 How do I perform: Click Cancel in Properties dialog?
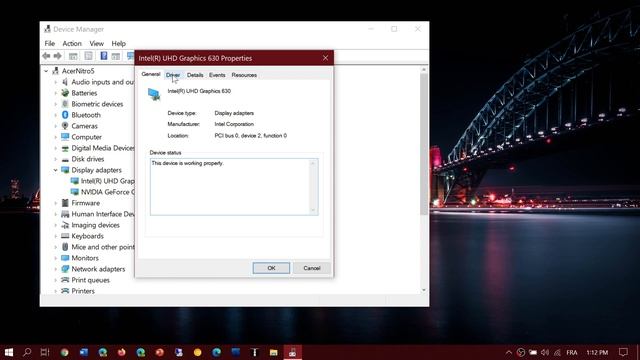[x=312, y=268]
